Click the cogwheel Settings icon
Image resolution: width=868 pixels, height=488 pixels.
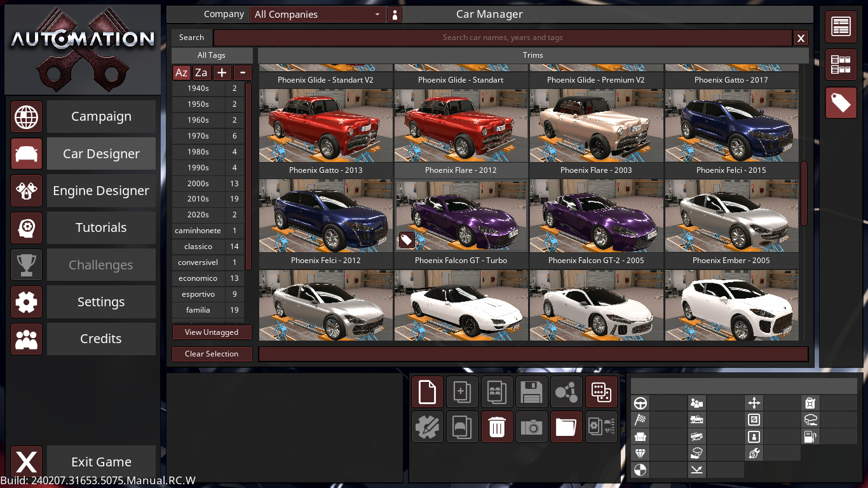click(x=27, y=302)
